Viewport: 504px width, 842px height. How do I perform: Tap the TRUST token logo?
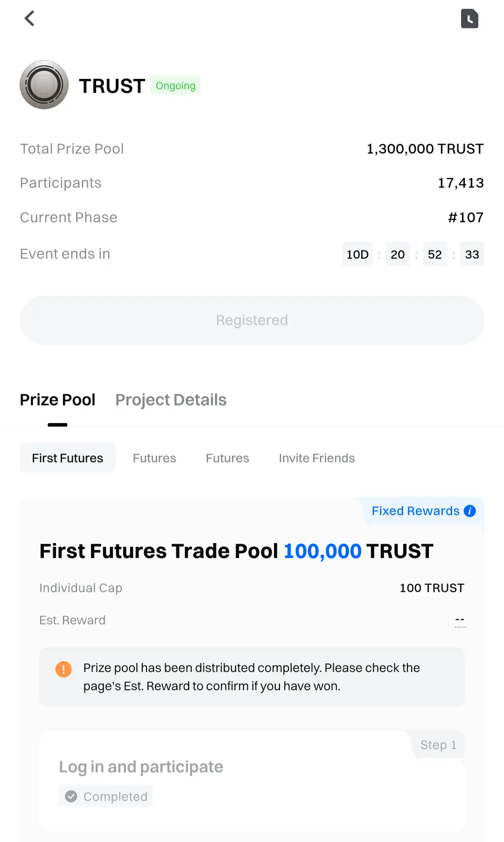[x=44, y=85]
